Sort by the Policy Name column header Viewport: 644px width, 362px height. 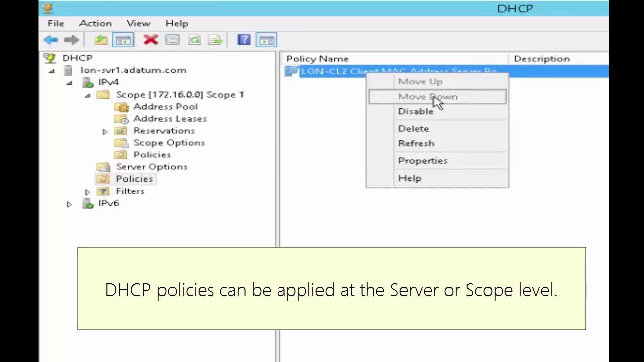tap(395, 59)
